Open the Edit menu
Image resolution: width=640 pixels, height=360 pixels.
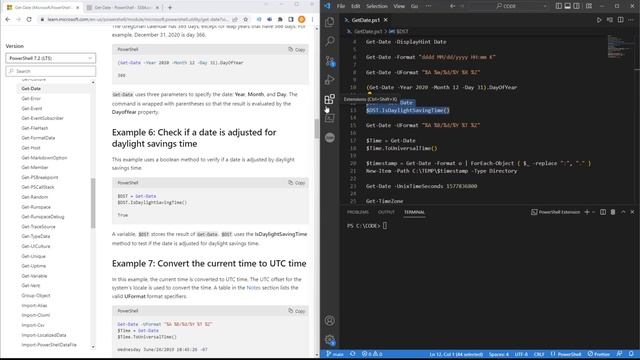pyautogui.click(x=356, y=6)
